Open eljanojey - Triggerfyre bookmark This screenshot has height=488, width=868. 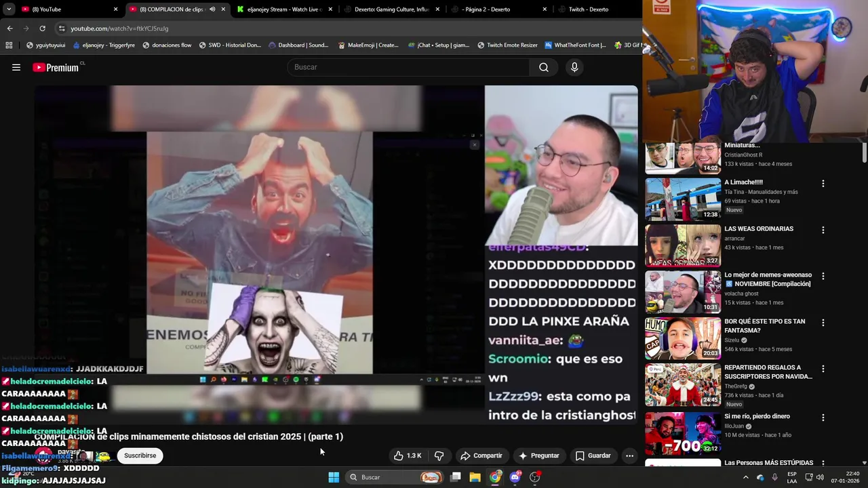pos(103,45)
